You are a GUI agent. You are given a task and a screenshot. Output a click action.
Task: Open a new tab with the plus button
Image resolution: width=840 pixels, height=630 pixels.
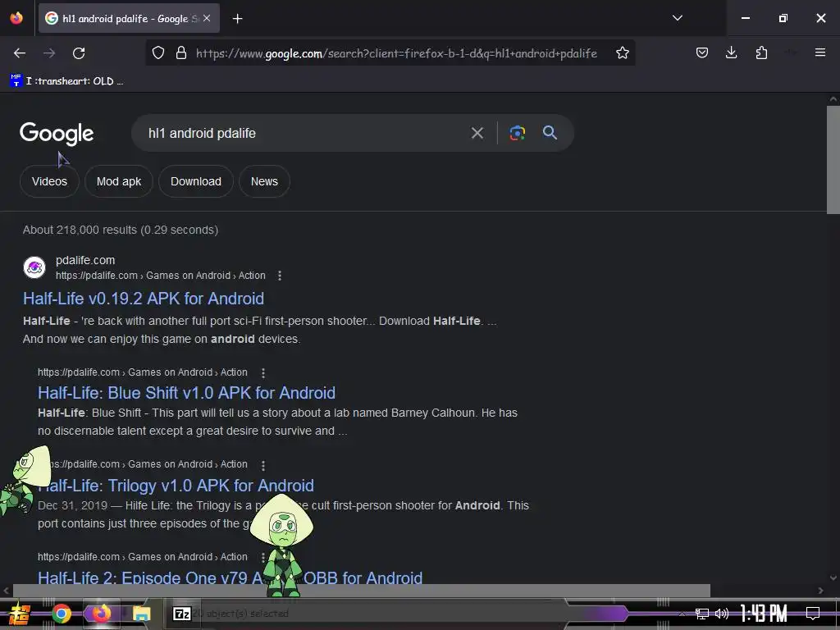[x=237, y=19]
